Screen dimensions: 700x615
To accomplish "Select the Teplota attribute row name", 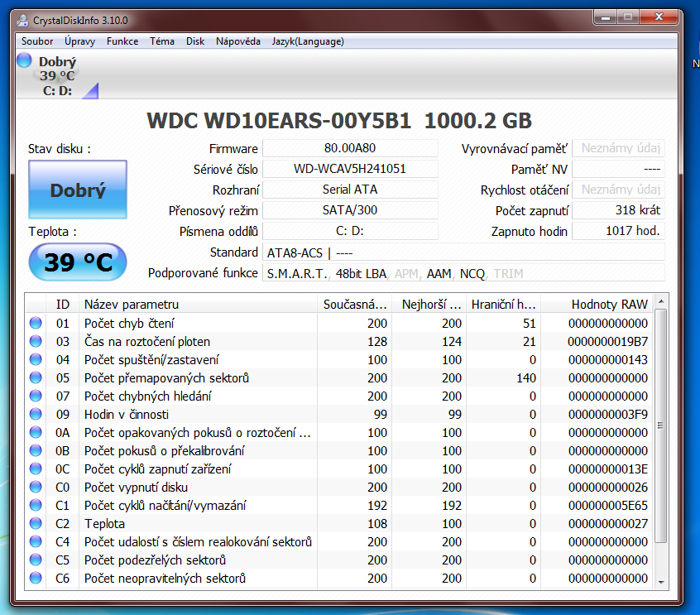I will pyautogui.click(x=104, y=524).
